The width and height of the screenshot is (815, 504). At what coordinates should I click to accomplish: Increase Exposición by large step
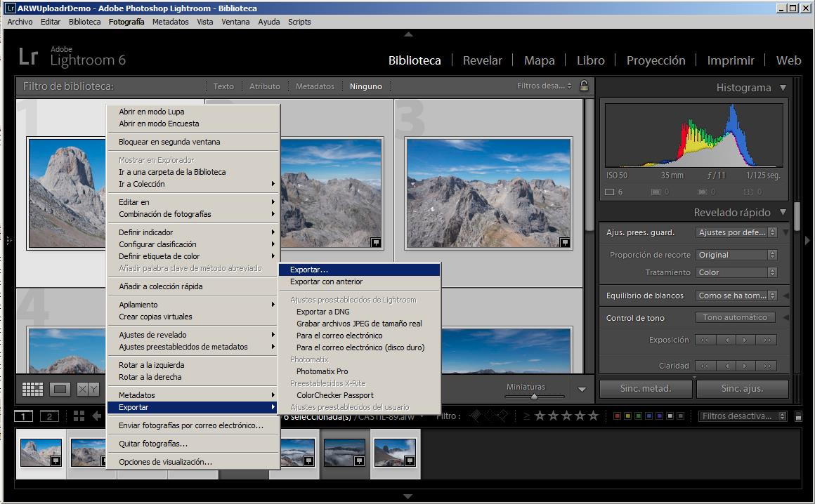tap(767, 340)
